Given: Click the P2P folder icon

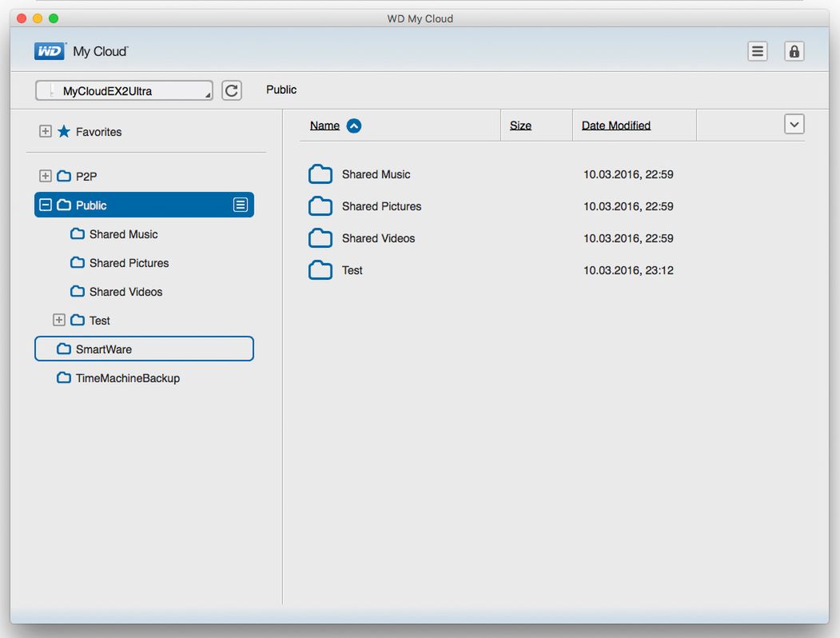Looking at the screenshot, I should coord(64,176).
